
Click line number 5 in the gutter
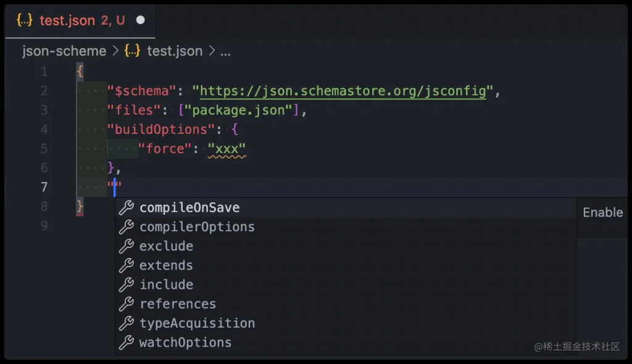[x=43, y=148]
